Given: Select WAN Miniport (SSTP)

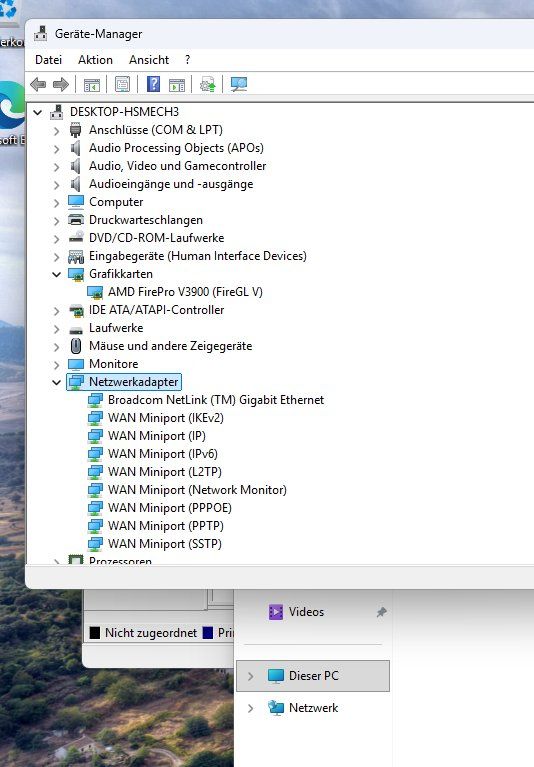Looking at the screenshot, I should [165, 544].
